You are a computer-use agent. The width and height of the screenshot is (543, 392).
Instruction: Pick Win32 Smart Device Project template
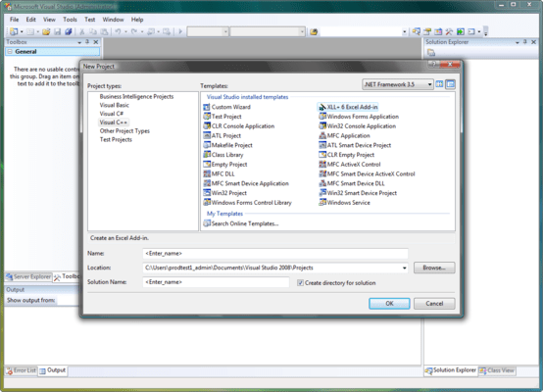pyautogui.click(x=358, y=193)
